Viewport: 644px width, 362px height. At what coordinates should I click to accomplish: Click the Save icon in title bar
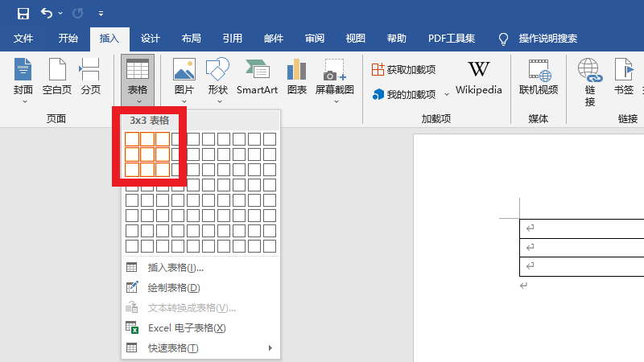click(23, 13)
